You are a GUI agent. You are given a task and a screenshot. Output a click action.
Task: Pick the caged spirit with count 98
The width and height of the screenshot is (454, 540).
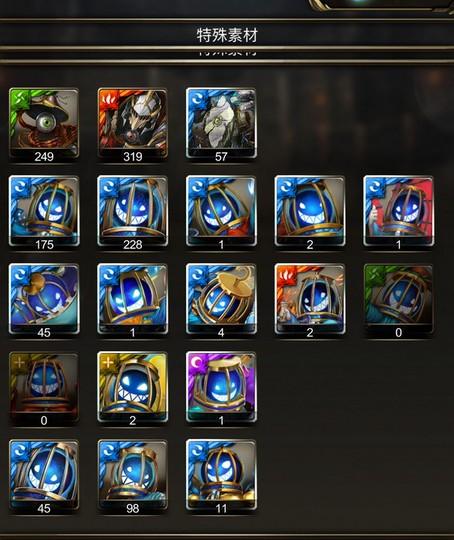click(x=133, y=476)
